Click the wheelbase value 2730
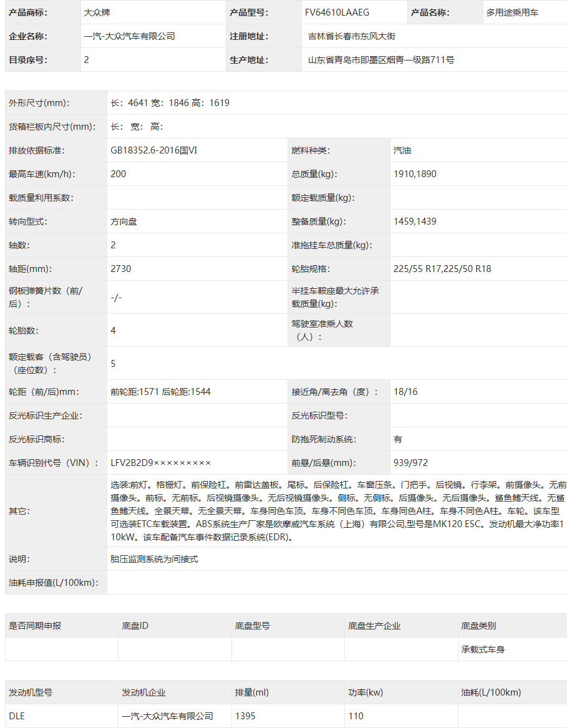This screenshot has width=567, height=728. [121, 269]
